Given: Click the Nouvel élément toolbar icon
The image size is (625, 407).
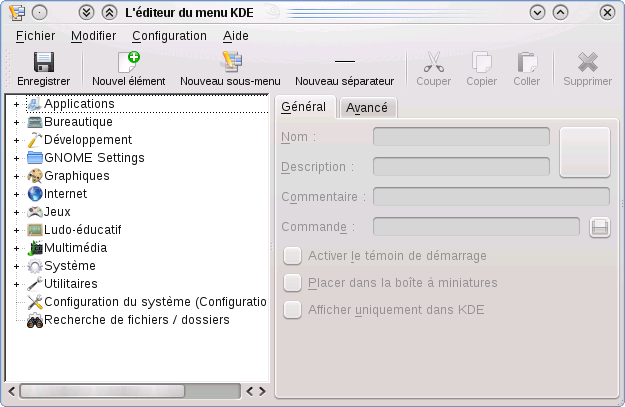Looking at the screenshot, I should 128,62.
